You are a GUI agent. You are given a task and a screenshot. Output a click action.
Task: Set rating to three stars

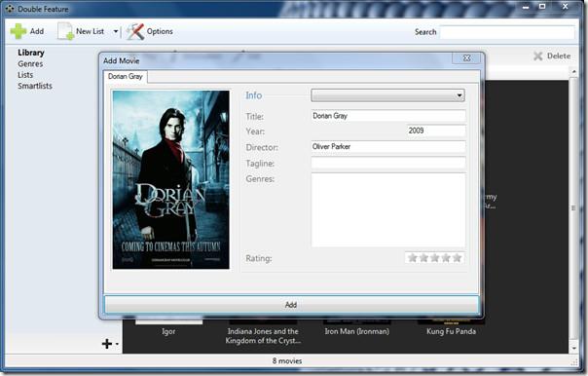tap(435, 258)
